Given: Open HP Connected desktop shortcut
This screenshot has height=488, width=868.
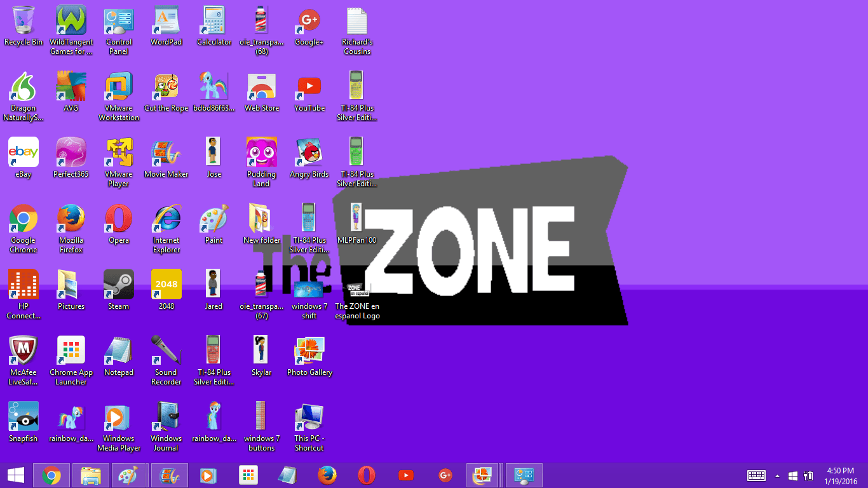Looking at the screenshot, I should point(24,295).
